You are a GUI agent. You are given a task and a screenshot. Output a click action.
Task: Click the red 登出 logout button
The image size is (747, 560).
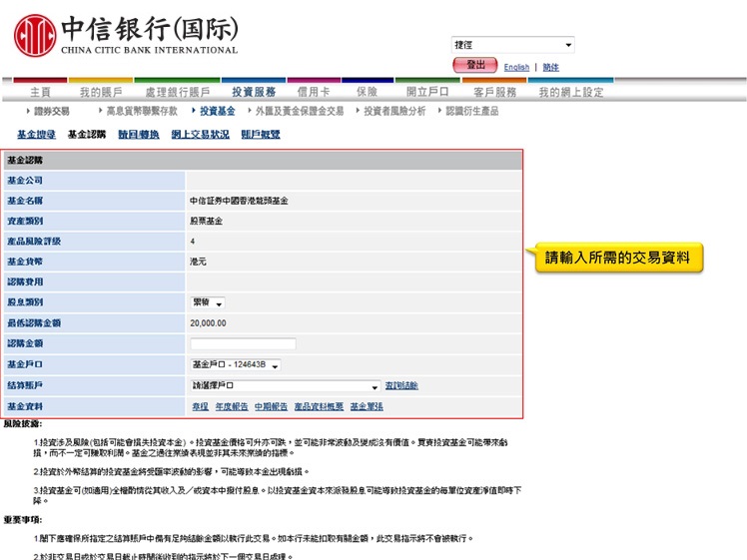475,65
